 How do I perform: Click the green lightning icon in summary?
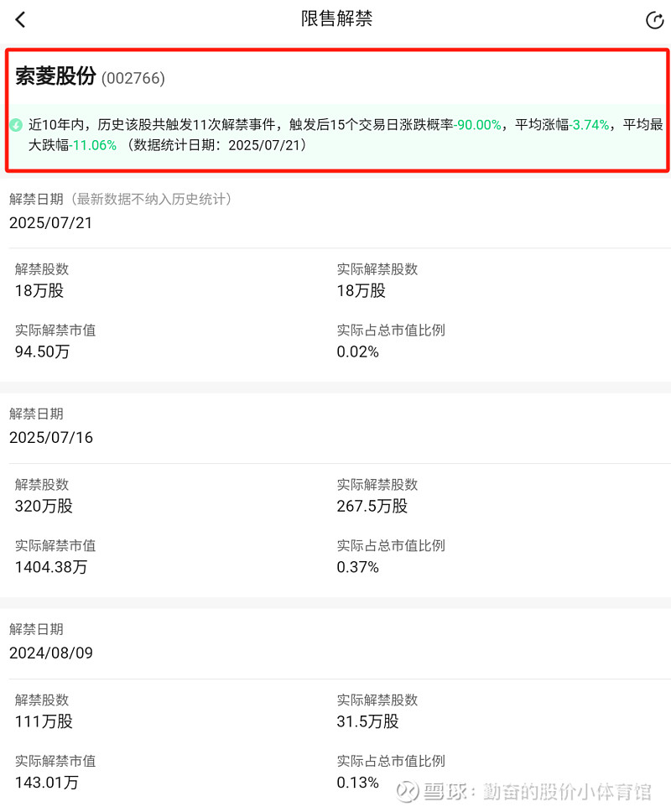16,125
